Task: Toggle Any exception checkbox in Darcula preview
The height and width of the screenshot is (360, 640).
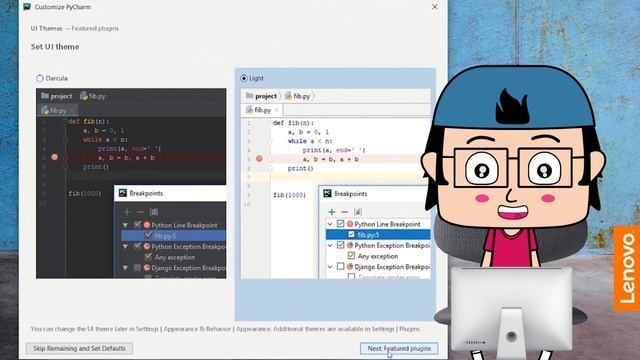Action: [x=148, y=257]
